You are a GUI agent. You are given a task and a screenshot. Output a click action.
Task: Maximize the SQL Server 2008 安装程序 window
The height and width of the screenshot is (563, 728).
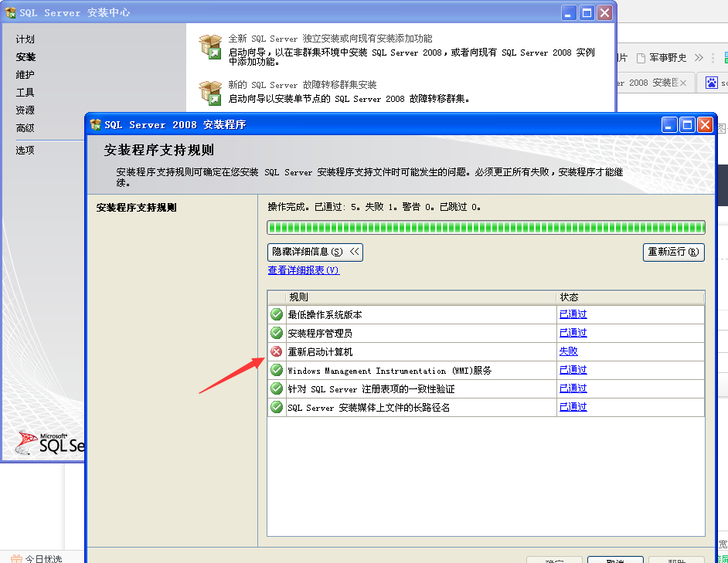tap(687, 124)
